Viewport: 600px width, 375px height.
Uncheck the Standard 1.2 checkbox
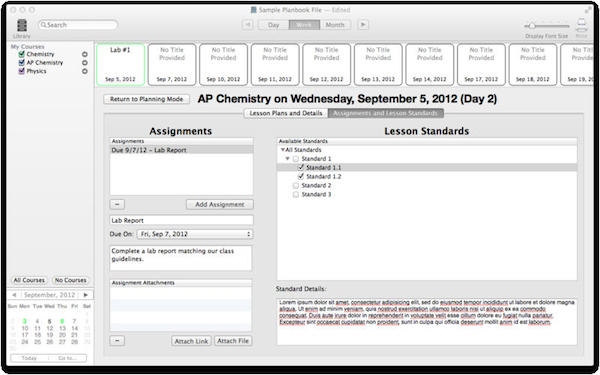click(x=300, y=176)
